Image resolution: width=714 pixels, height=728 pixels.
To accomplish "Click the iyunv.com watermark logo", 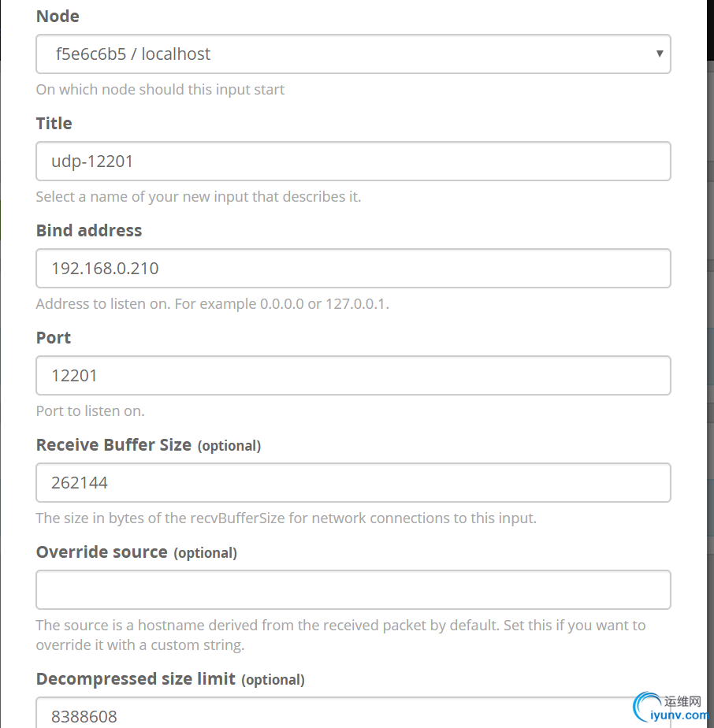I will click(x=671, y=707).
